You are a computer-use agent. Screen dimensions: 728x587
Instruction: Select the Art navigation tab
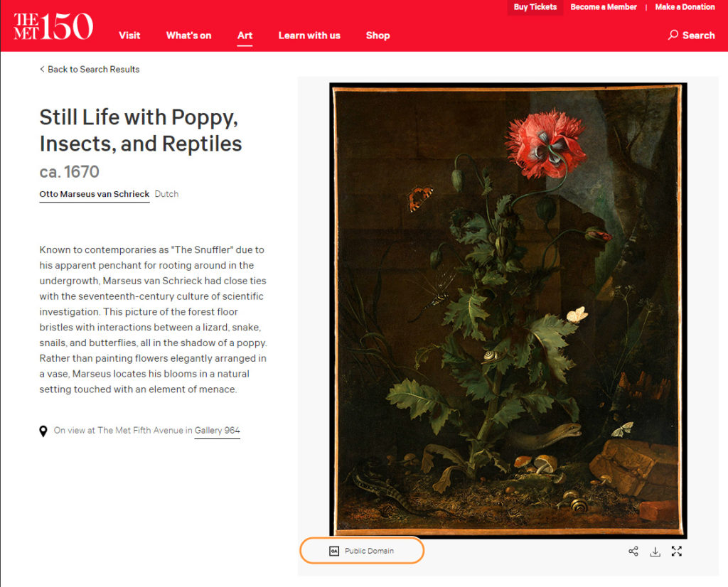[245, 36]
